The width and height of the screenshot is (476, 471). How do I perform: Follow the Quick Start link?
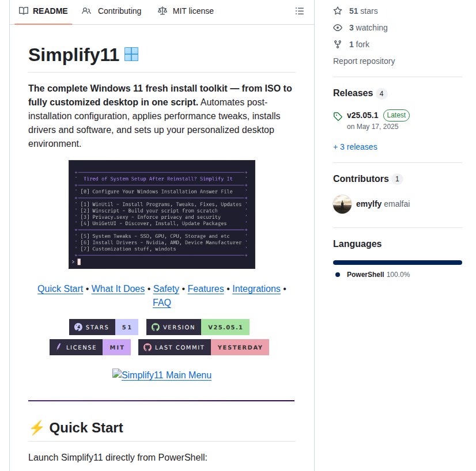(60, 288)
